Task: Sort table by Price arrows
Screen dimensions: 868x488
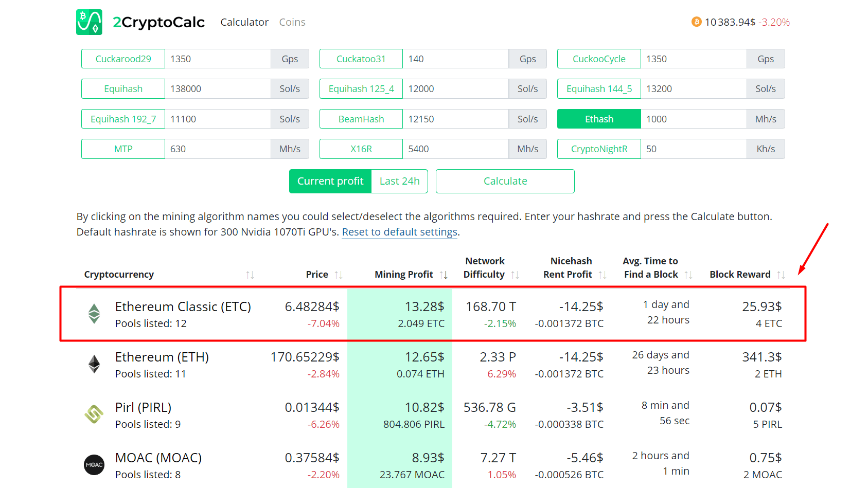Action: click(338, 275)
